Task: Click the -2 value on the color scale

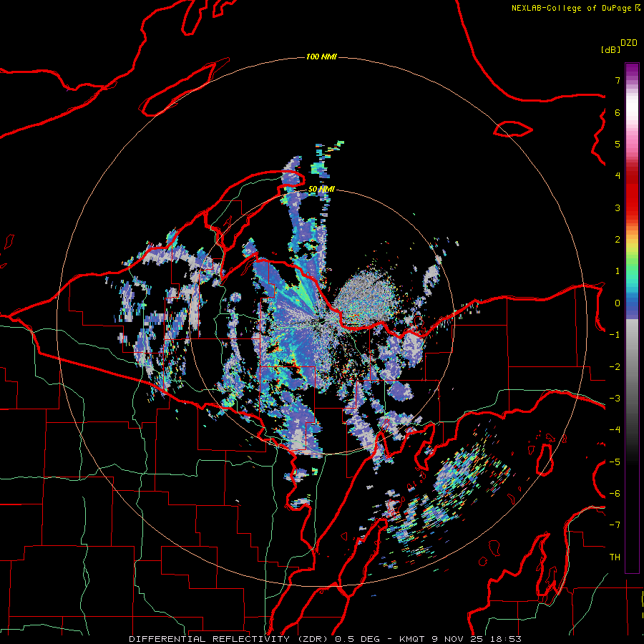Action: 615,367
